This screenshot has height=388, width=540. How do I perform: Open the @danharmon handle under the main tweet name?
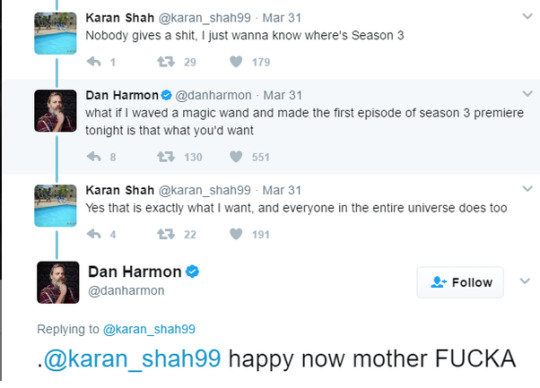tap(126, 291)
